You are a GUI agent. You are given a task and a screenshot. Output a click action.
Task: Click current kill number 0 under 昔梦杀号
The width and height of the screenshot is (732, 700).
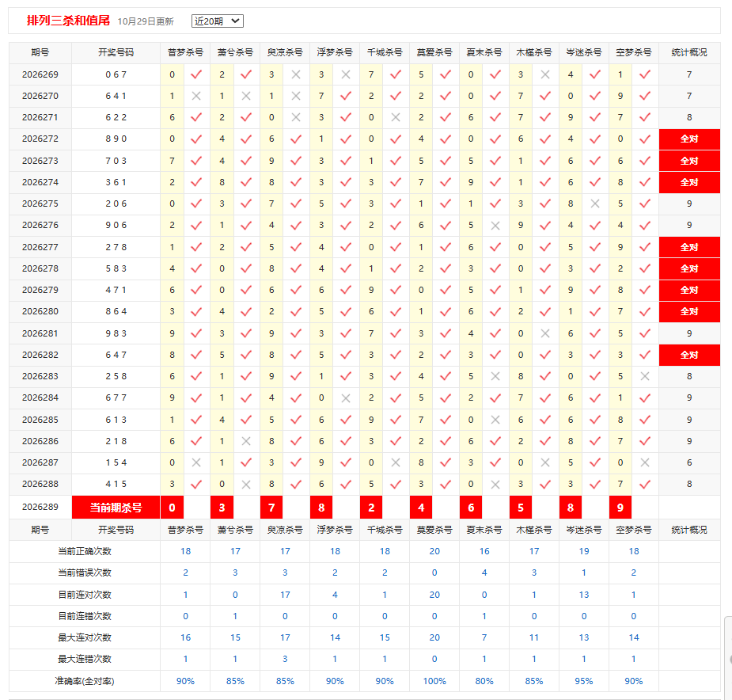[x=172, y=508]
